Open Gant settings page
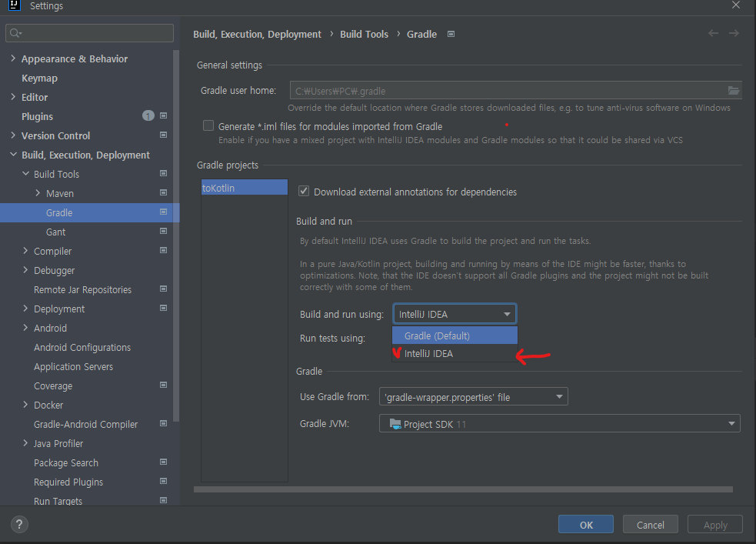This screenshot has height=544, width=756. (x=55, y=232)
